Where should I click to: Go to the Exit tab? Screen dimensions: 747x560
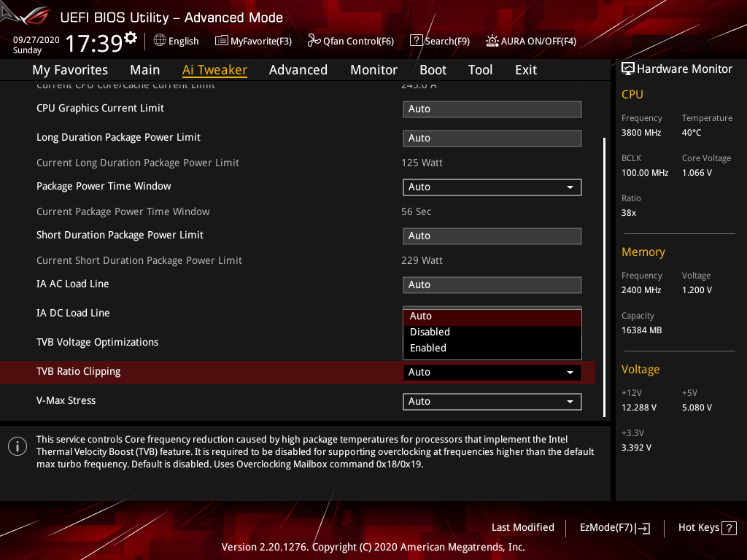pyautogui.click(x=526, y=70)
